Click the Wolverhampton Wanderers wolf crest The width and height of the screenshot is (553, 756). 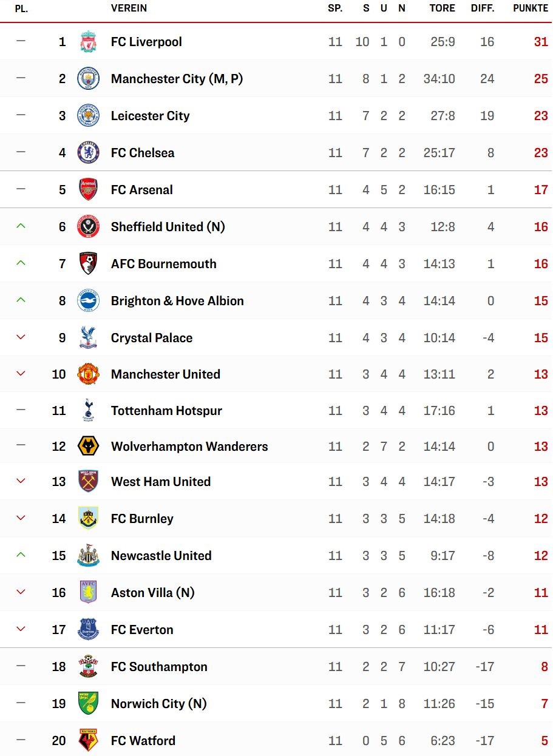pos(89,447)
